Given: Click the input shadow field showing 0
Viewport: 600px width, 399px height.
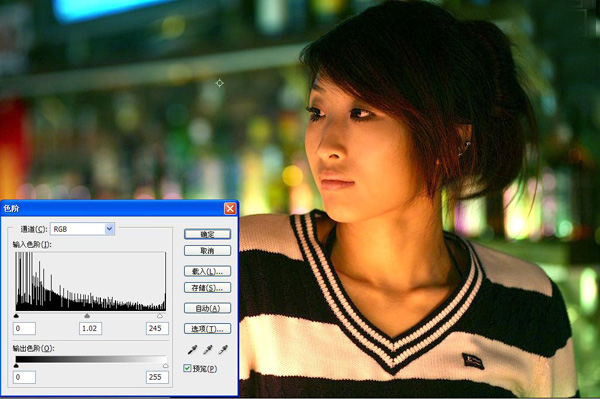Looking at the screenshot, I should click(x=24, y=329).
